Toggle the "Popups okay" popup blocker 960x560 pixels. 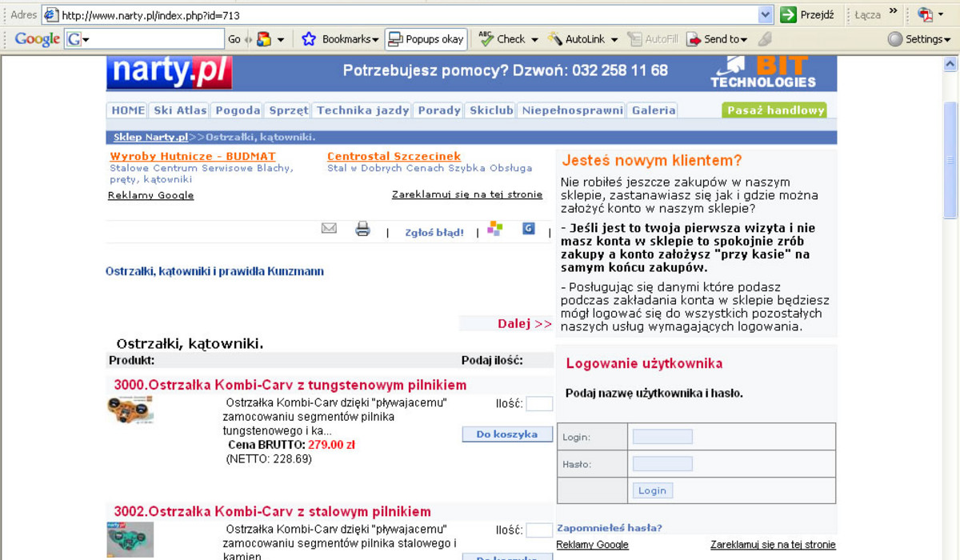[x=426, y=38]
